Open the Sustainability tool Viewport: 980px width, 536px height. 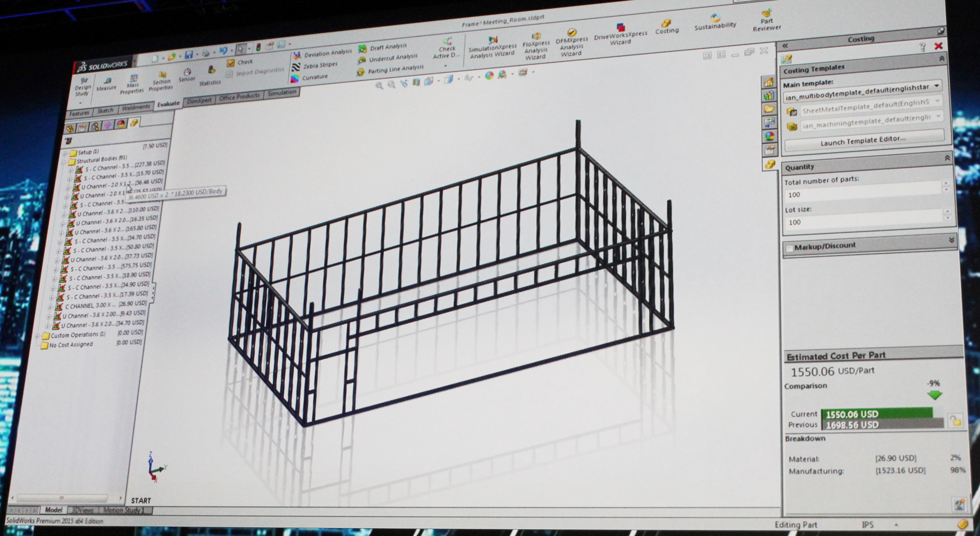pyautogui.click(x=715, y=18)
